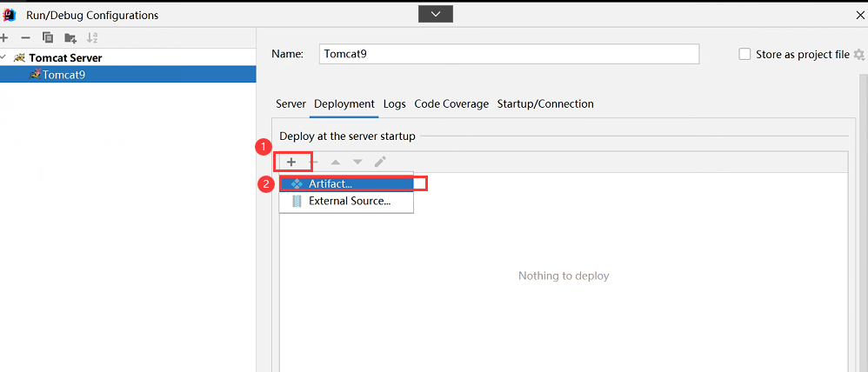Select the Tomcat Server group
This screenshot has width=868, height=372.
(x=65, y=57)
